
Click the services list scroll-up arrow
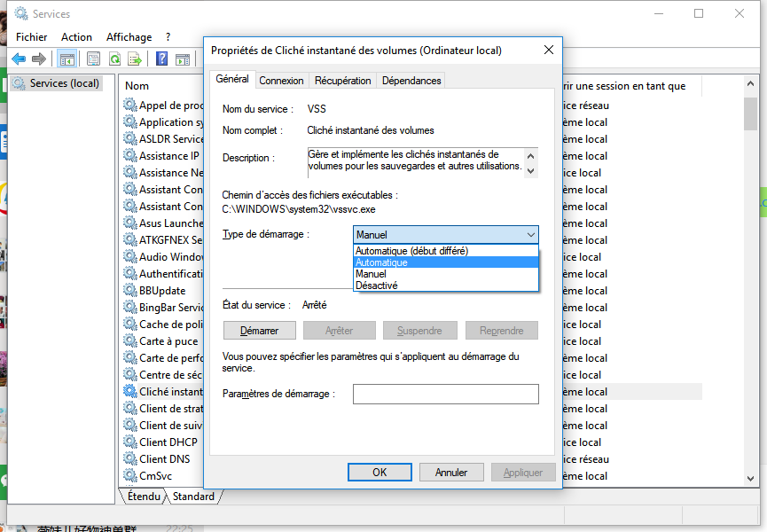(x=750, y=83)
